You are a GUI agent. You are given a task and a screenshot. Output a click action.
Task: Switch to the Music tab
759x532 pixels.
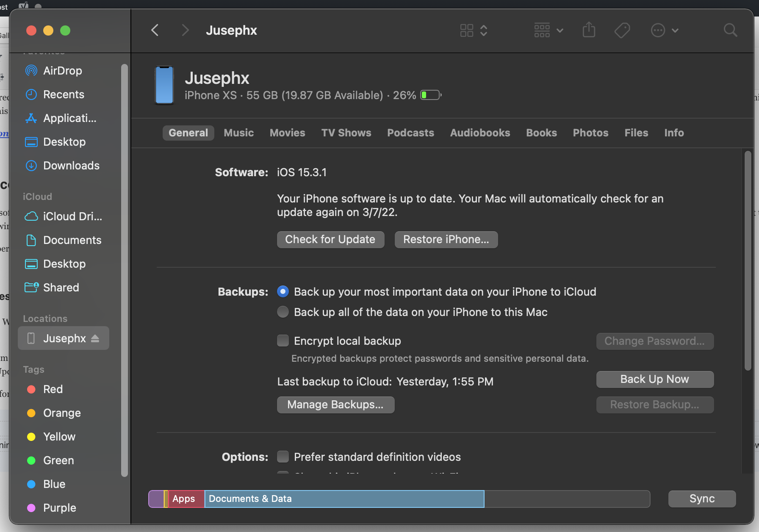(x=238, y=133)
